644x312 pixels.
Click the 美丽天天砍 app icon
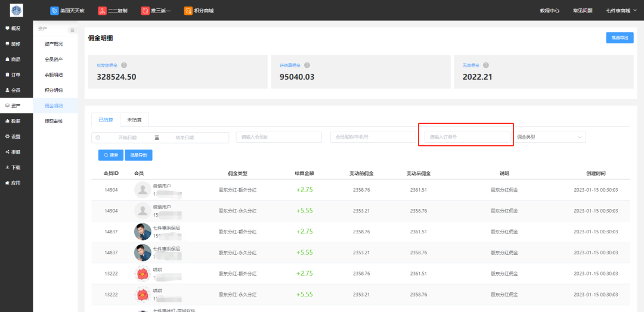[54, 11]
